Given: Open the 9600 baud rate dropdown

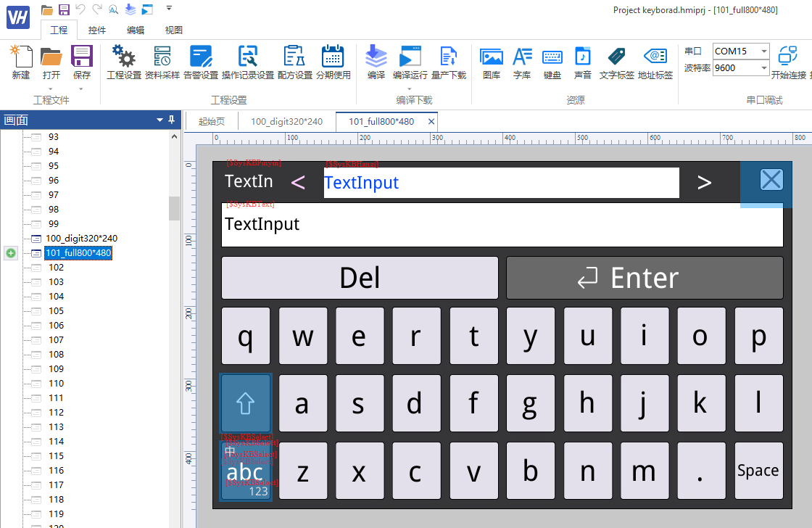Looking at the screenshot, I should [764, 68].
